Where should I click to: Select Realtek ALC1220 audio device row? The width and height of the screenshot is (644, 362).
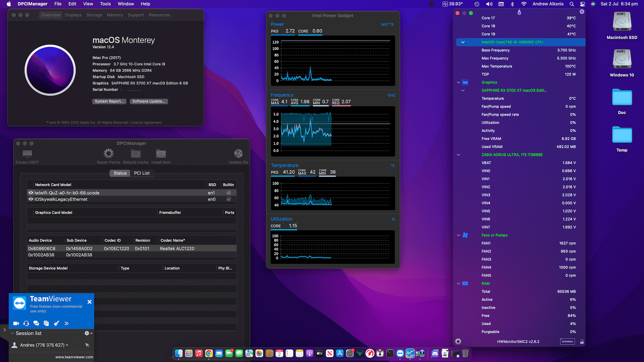[132, 248]
